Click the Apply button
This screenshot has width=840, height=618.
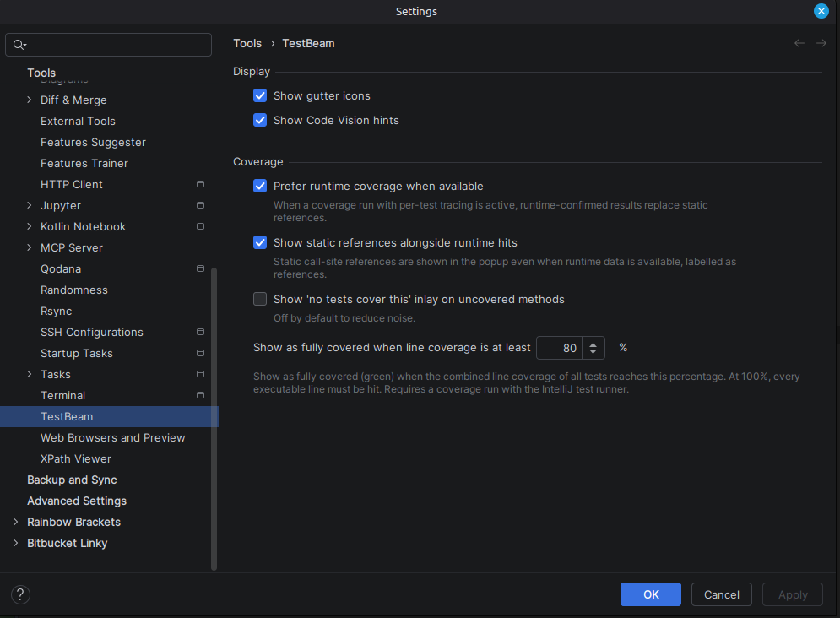[793, 594]
